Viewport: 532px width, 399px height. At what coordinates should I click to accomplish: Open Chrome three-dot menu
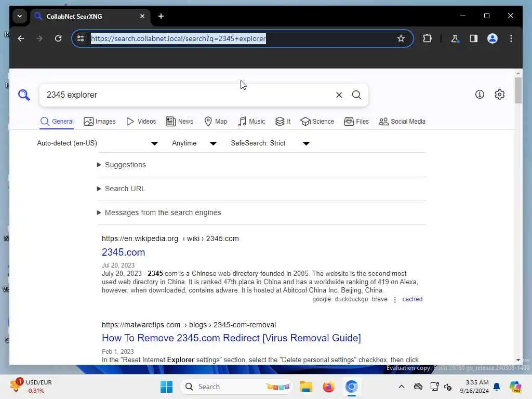(x=511, y=38)
